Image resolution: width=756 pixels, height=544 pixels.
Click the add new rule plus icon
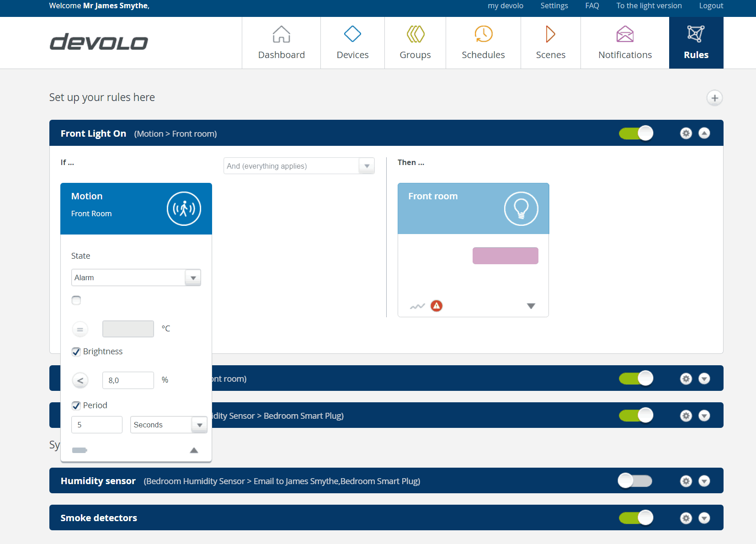coord(714,98)
